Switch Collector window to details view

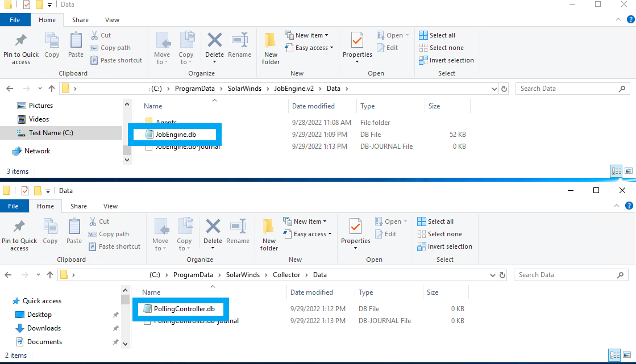[614, 355]
